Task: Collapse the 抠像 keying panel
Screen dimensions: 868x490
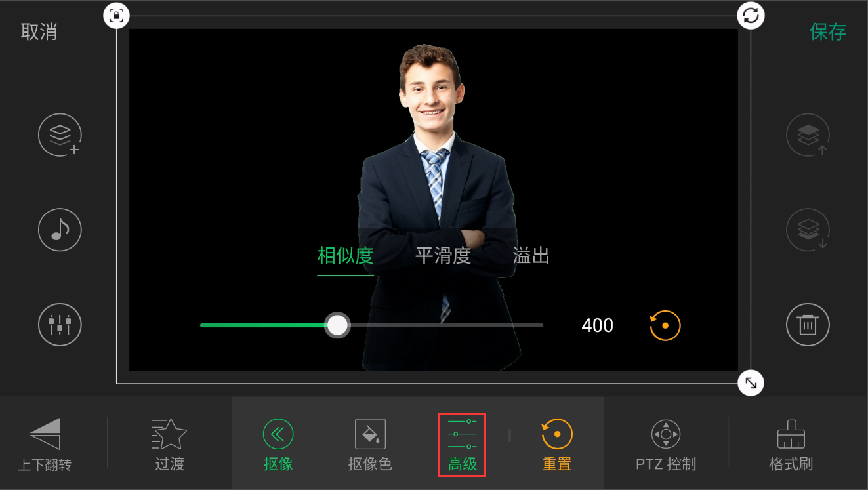Action: tap(278, 445)
